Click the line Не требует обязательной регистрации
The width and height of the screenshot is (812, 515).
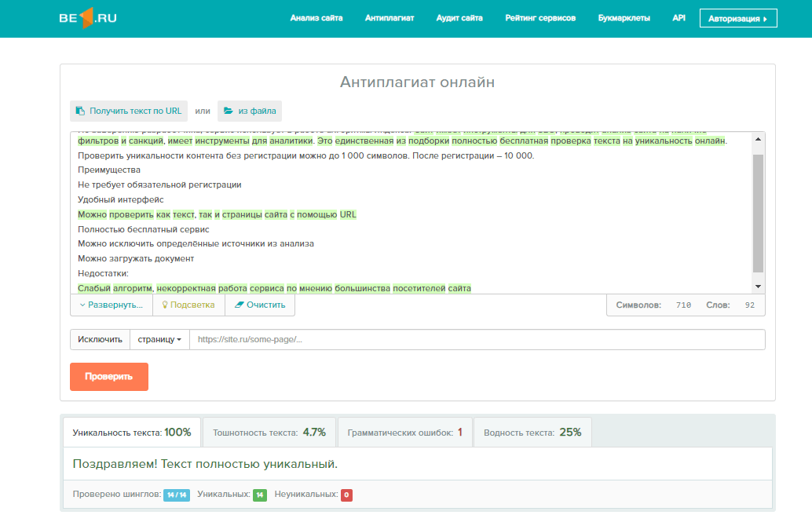[x=159, y=184]
